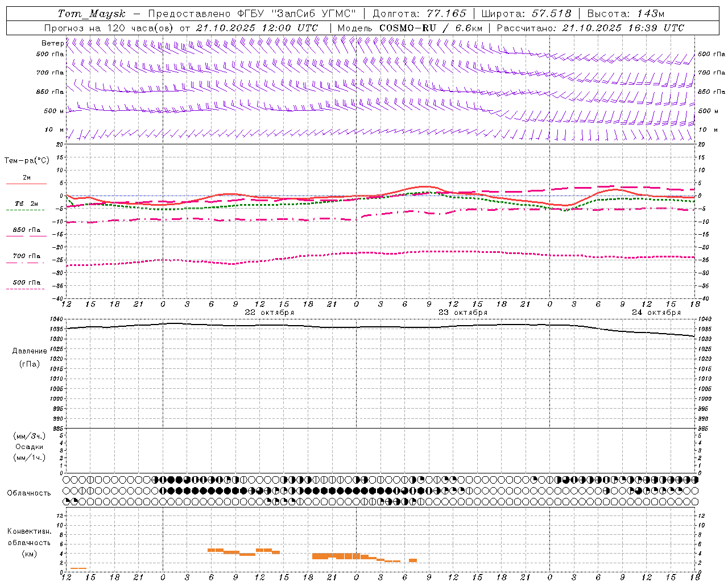Click the "Облачность" cloud cover label
This screenshot has width=728, height=582.
click(29, 493)
